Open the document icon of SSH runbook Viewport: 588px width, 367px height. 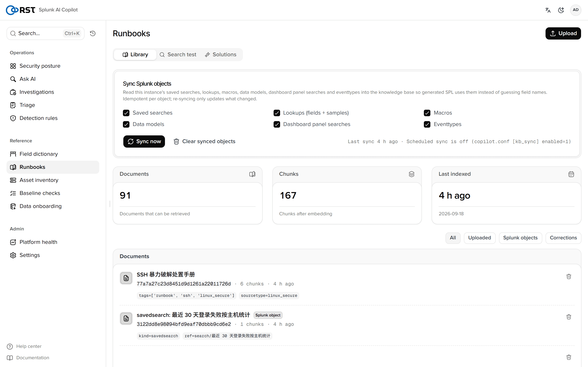click(126, 278)
